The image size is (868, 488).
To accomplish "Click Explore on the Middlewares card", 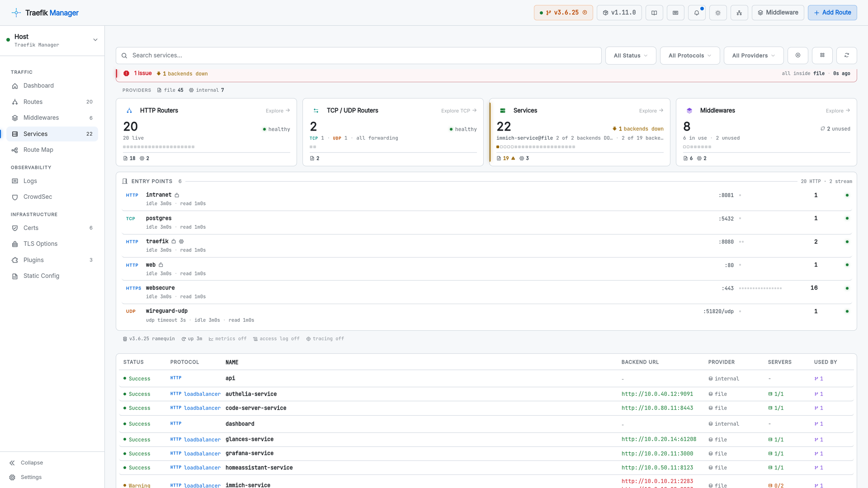I will coord(838,111).
